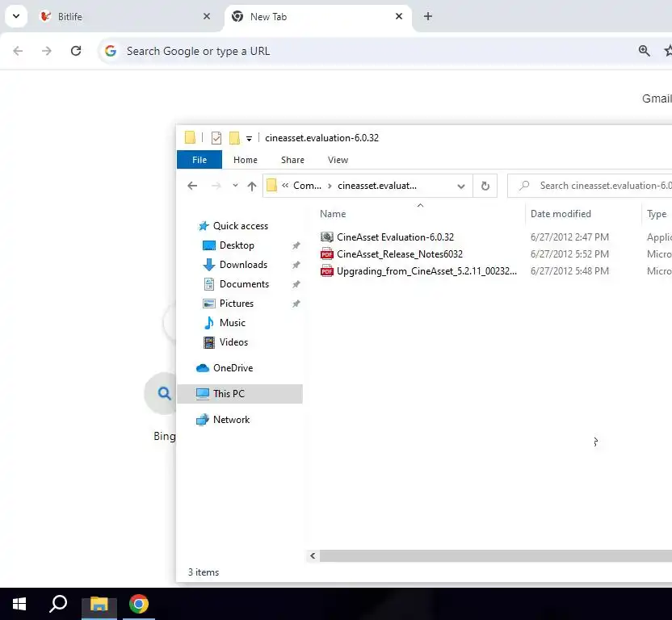The width and height of the screenshot is (672, 620).
Task: Open Videos in navigation pane
Action: pos(233,342)
